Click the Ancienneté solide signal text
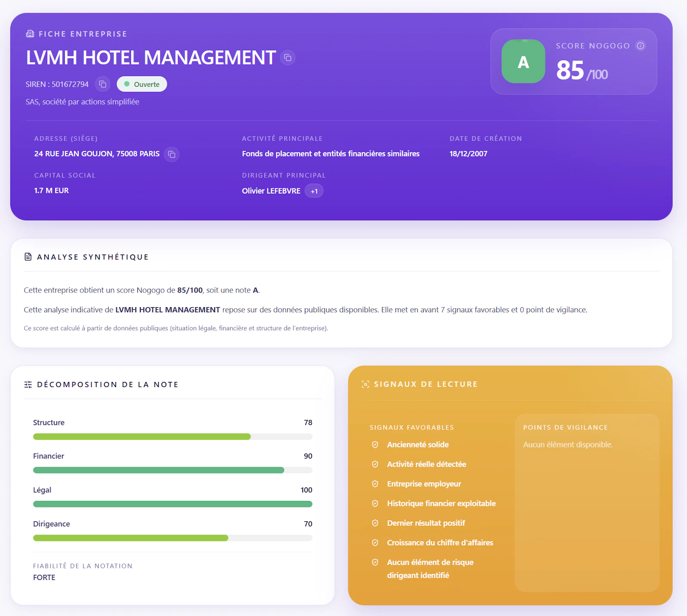This screenshot has height=616, width=687. point(418,445)
